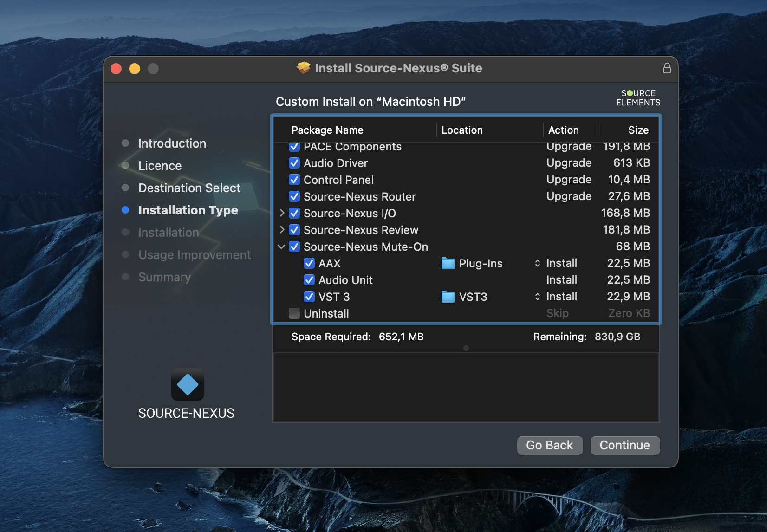Click the Source-Nexus blue diamond logo
Image resolution: width=767 pixels, height=532 pixels.
pyautogui.click(x=188, y=384)
